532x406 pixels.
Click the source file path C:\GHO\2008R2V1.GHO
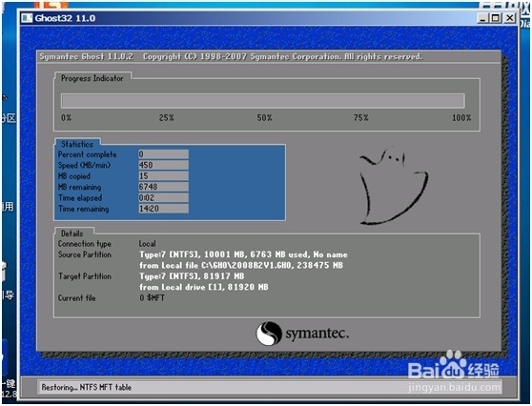(247, 266)
